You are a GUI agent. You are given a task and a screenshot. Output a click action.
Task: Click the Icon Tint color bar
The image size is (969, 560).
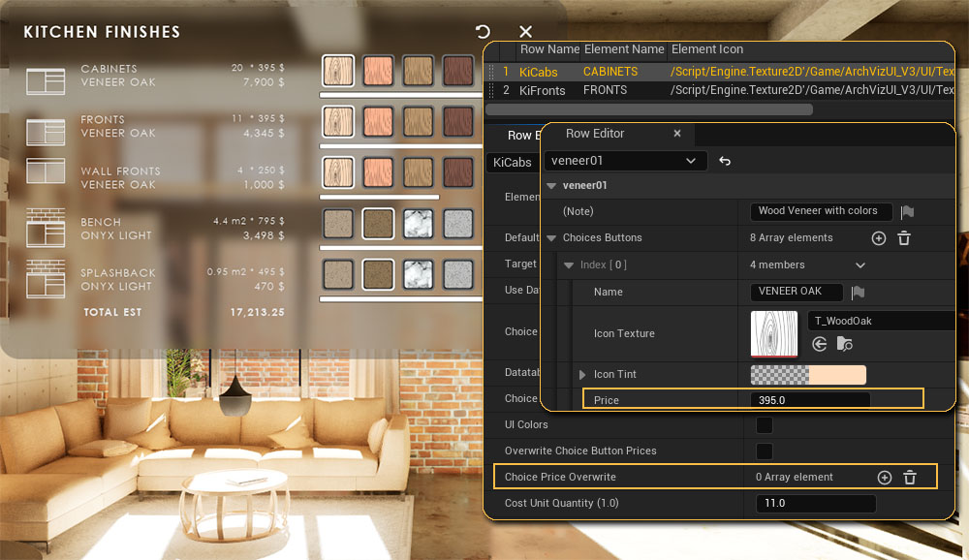[808, 374]
